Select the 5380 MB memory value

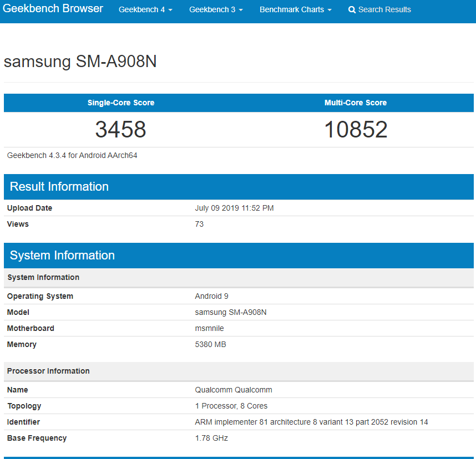tap(210, 345)
